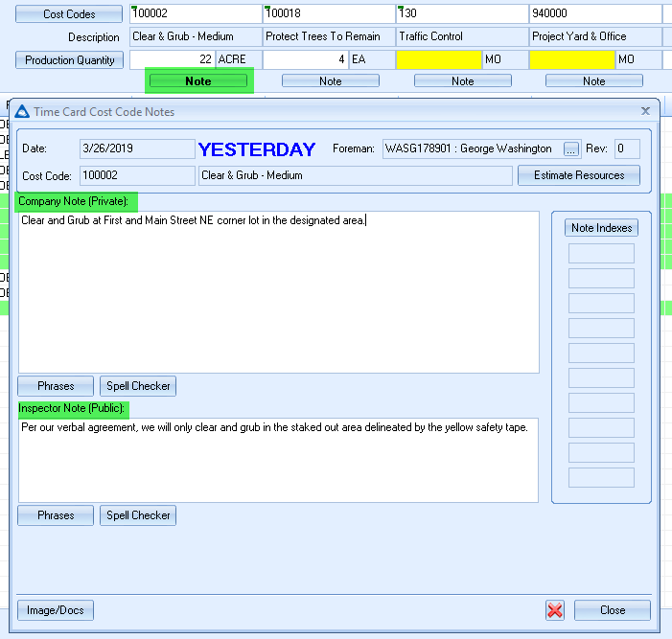672x639 pixels.
Task: Click the Date field showing 3/26/2019
Action: coord(137,148)
